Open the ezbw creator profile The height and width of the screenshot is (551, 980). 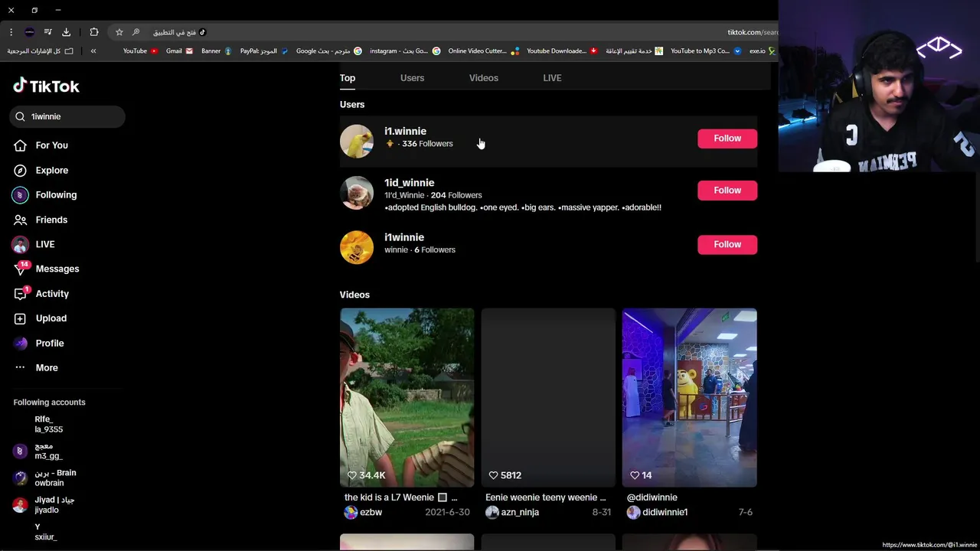click(363, 512)
